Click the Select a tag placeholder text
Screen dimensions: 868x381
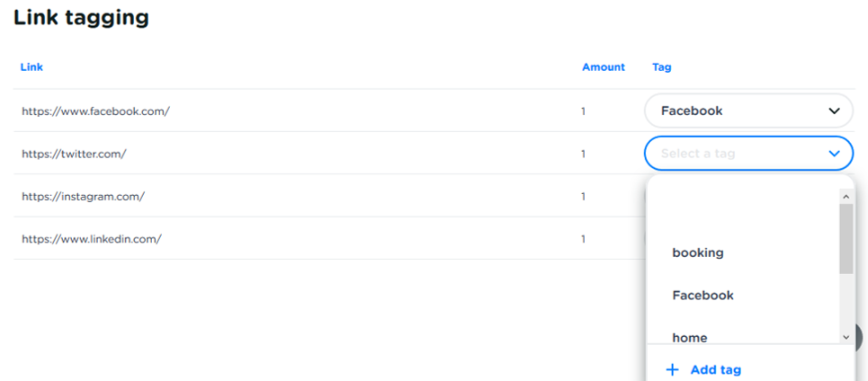coord(698,154)
